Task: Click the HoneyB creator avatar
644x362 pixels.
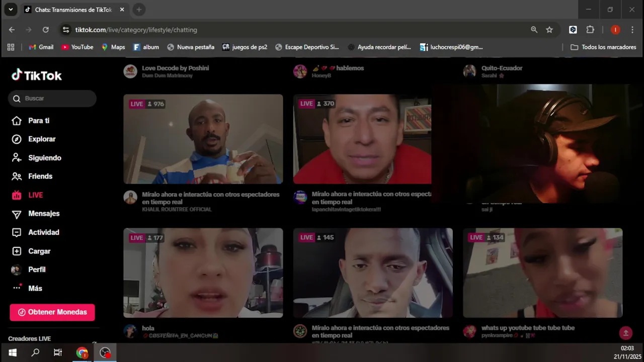Action: click(x=300, y=71)
